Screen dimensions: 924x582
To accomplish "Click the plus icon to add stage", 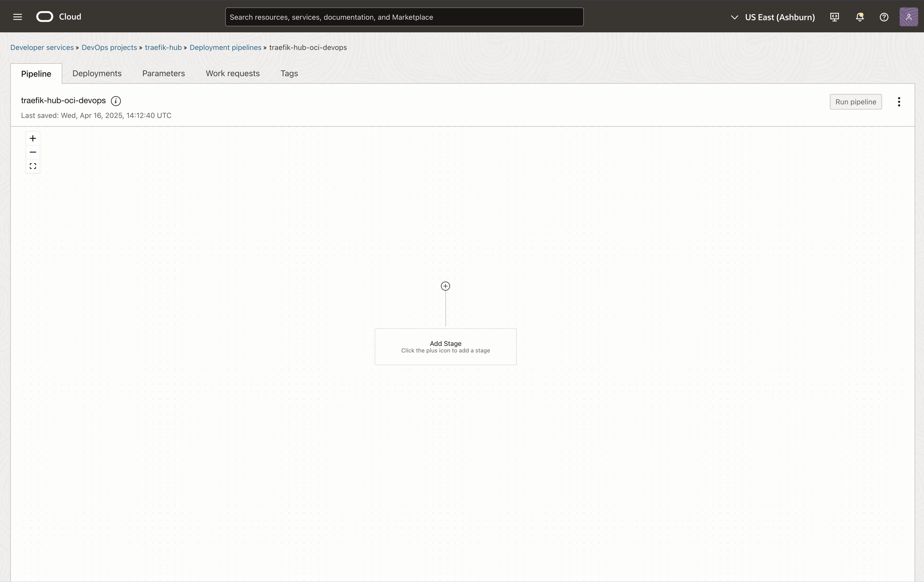I will (445, 286).
